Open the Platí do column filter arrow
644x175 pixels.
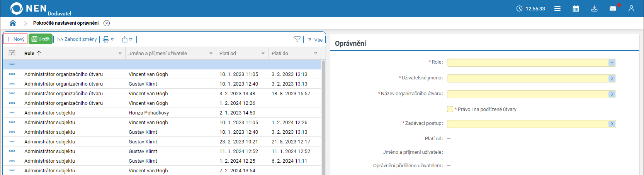pyautogui.click(x=316, y=54)
